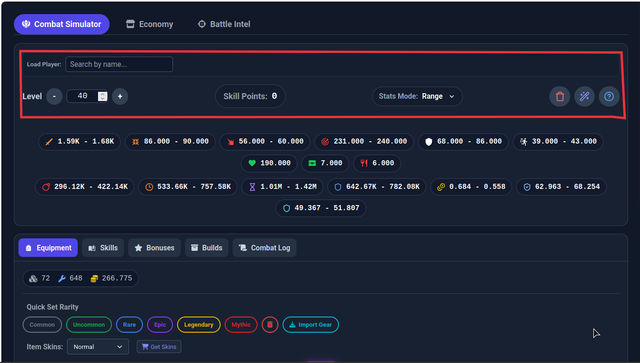Set quick rarity to Epic
The image size is (640, 363).
click(160, 325)
